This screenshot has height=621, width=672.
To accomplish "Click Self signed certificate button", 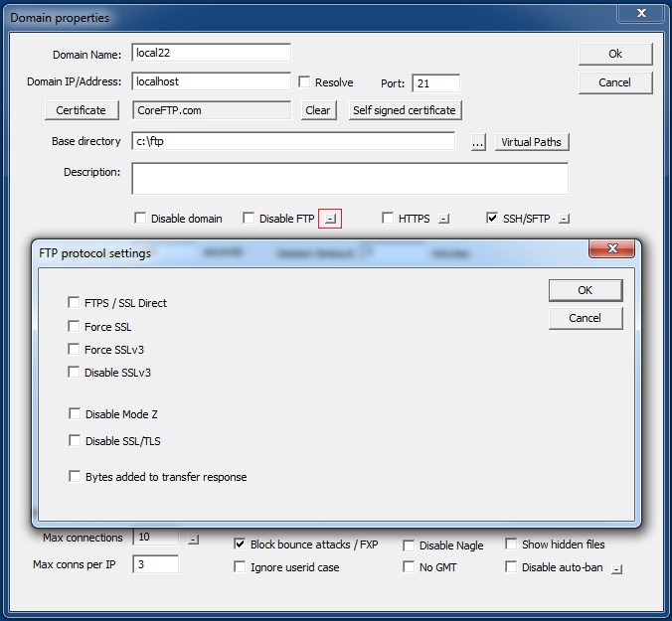I will (x=406, y=110).
